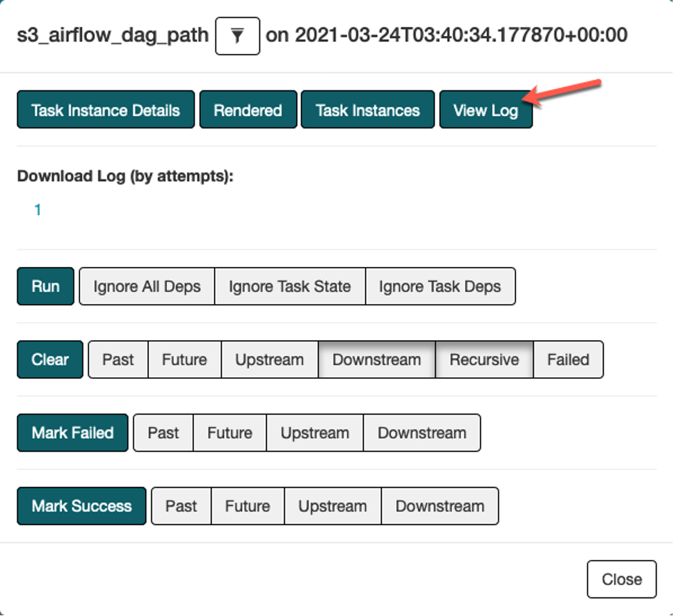Click the View Log button

tap(486, 110)
